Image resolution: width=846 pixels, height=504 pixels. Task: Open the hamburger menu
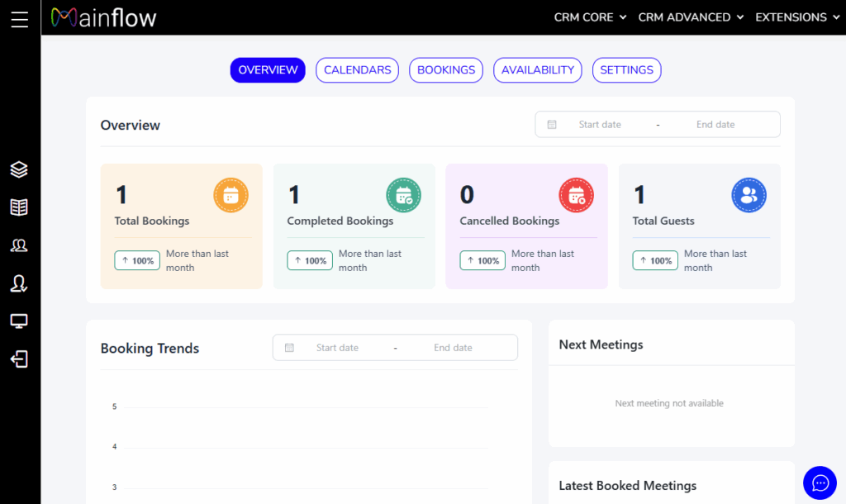tap(20, 19)
